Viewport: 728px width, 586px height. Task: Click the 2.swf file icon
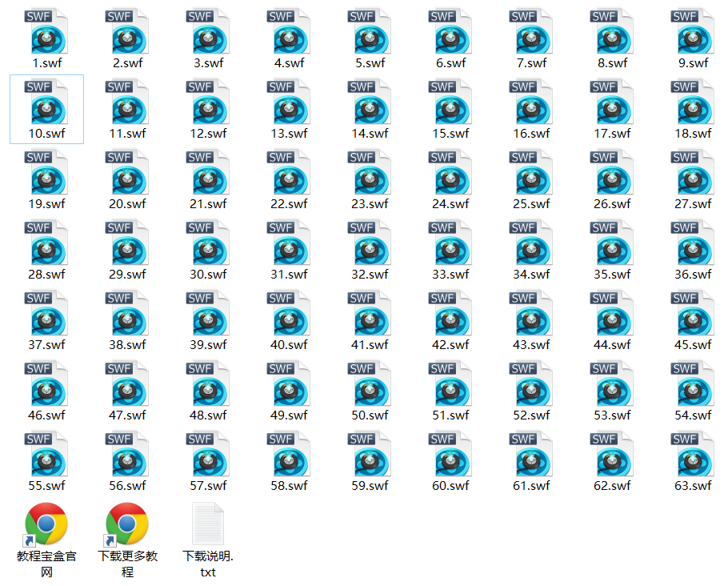click(127, 30)
